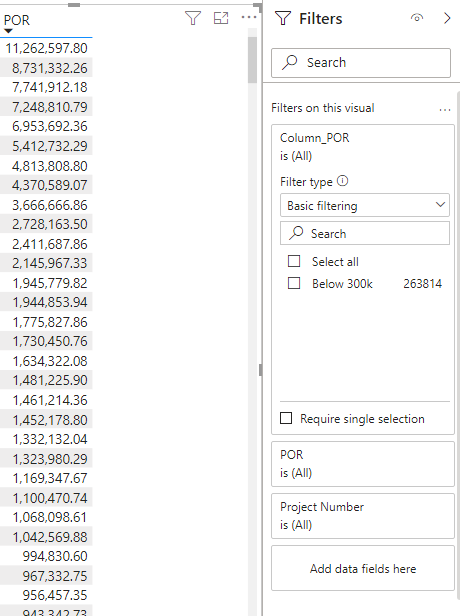Select the cell 4,370,589.07

tap(46, 185)
